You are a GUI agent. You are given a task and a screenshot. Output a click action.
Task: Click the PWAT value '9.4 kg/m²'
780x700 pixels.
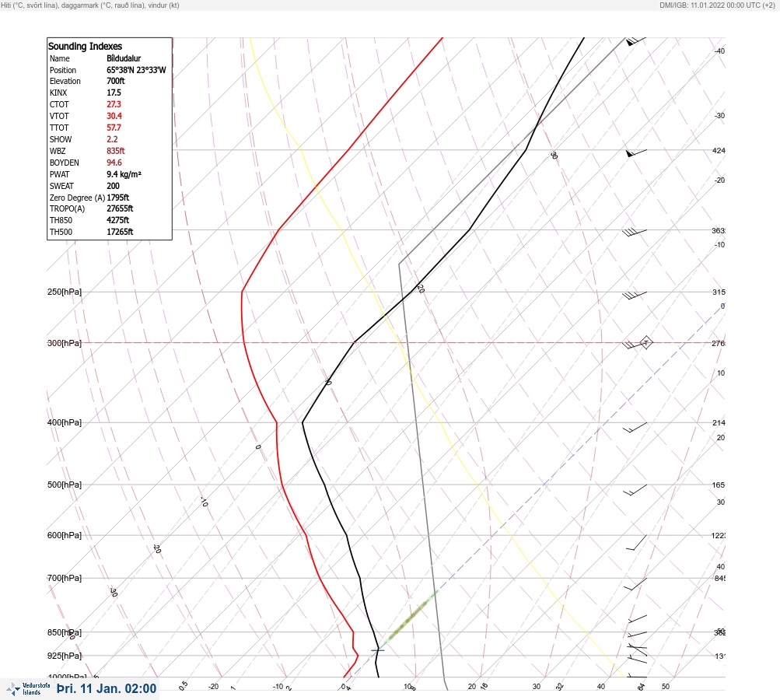[124, 174]
